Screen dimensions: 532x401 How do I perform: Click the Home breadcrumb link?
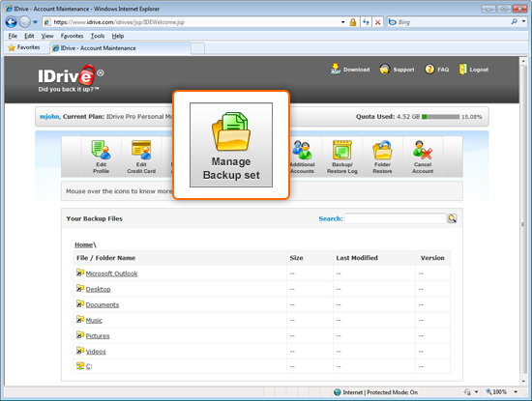(83, 244)
